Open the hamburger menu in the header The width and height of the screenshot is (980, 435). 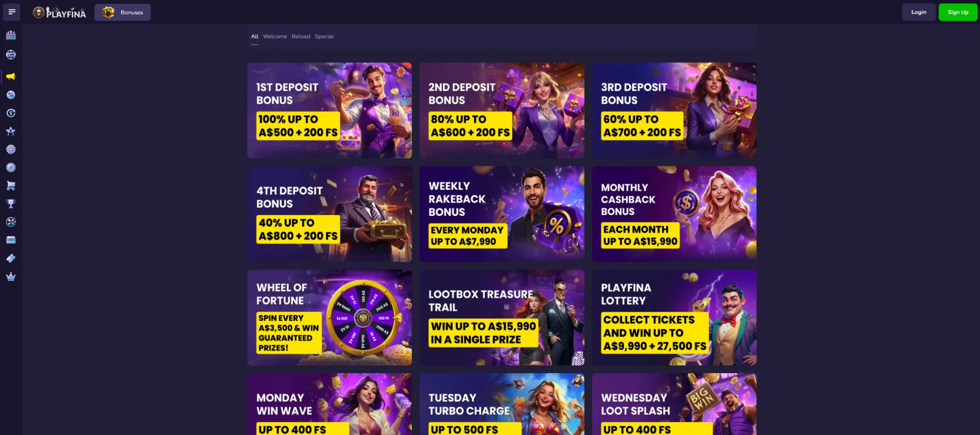point(12,12)
